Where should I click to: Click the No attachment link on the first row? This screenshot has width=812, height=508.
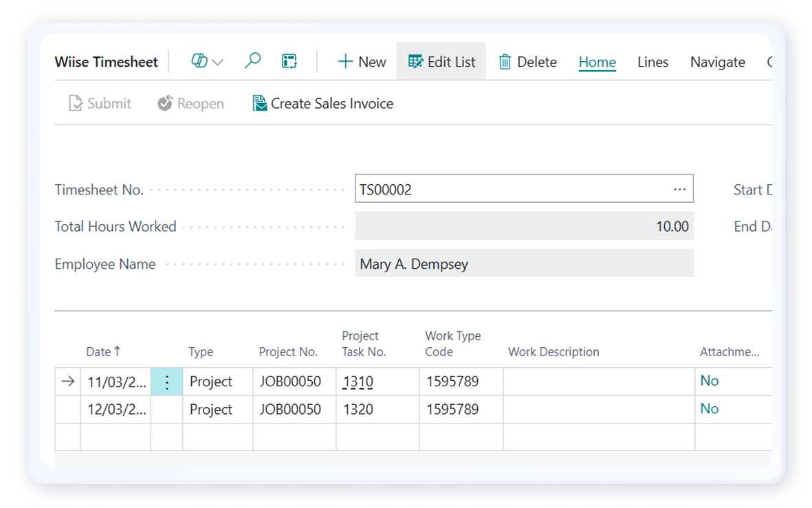point(709,381)
